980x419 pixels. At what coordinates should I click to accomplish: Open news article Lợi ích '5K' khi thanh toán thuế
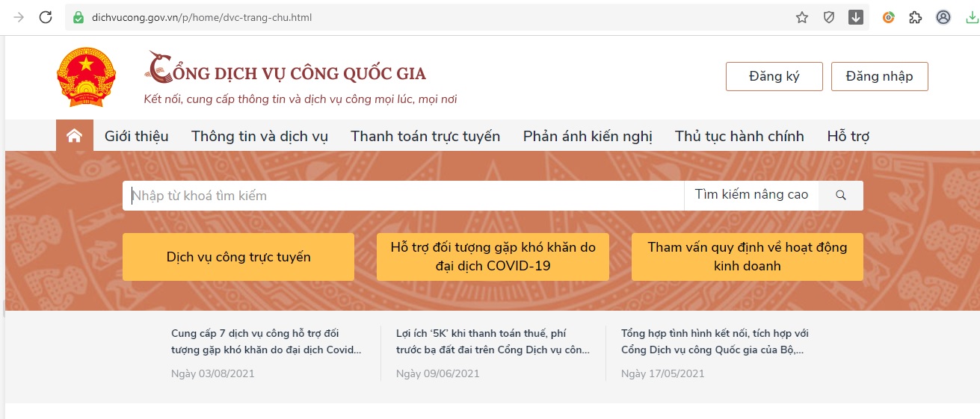(493, 341)
